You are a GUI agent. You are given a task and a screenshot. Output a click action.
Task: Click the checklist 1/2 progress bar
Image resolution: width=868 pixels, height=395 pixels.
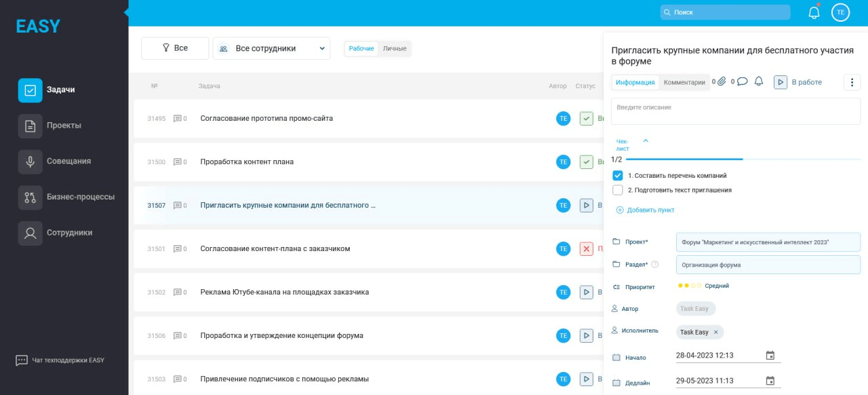coord(743,159)
